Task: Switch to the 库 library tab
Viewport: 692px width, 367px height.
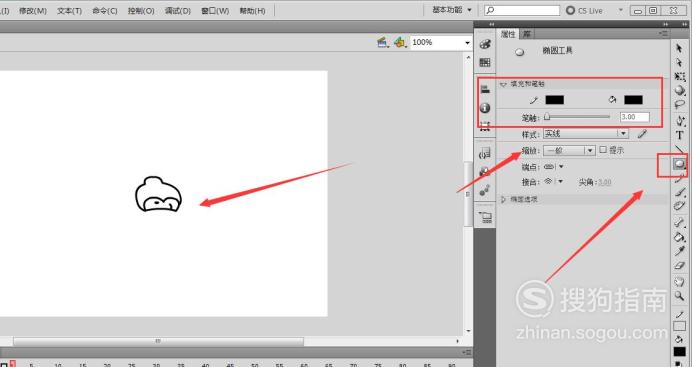Action: (527, 34)
